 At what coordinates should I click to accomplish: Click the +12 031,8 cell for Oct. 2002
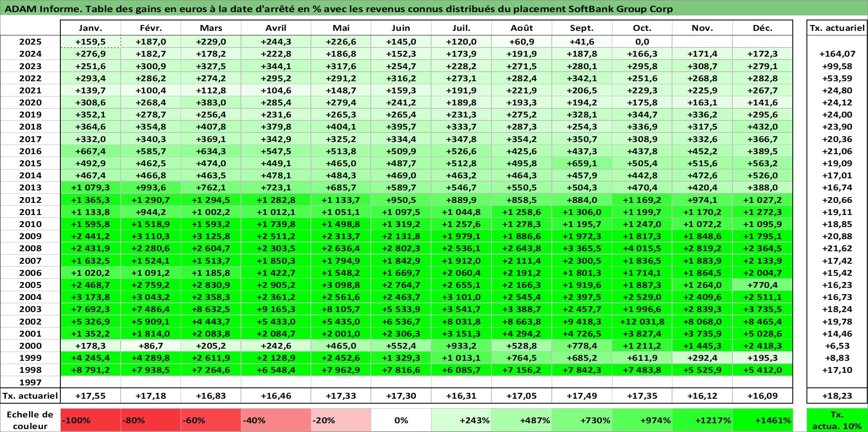tap(642, 322)
